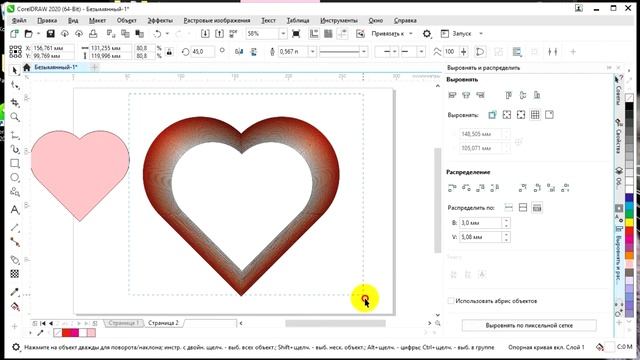Open the Файл menu
The width and height of the screenshot is (640, 360).
tap(19, 20)
